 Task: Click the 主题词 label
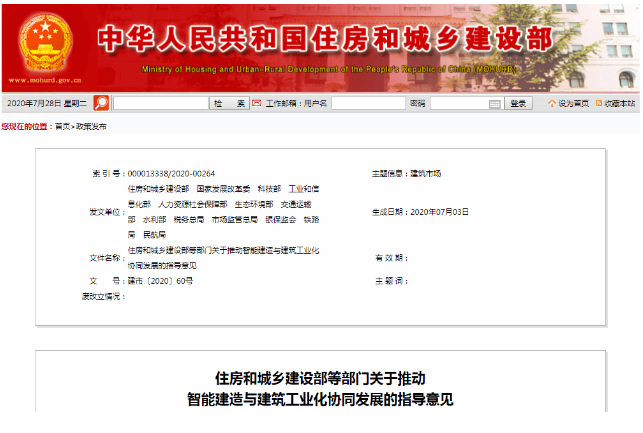392,281
